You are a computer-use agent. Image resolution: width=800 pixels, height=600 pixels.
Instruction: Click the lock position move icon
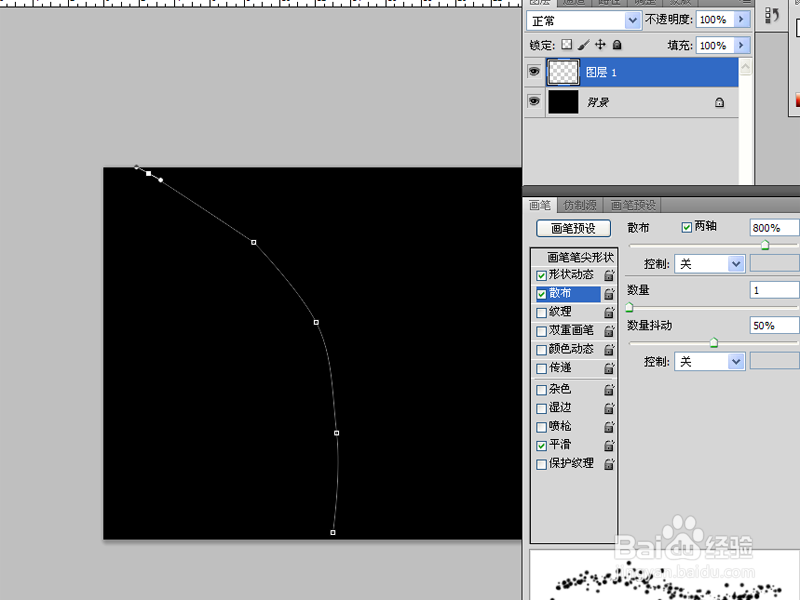[x=600, y=45]
